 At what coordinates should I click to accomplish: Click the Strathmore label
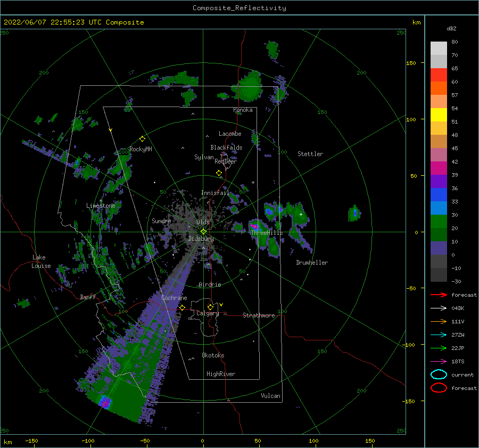tap(259, 315)
